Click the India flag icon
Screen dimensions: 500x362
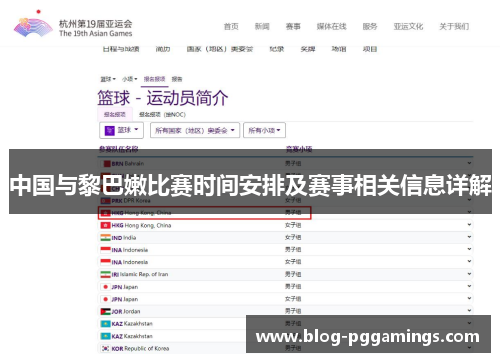[105, 238]
